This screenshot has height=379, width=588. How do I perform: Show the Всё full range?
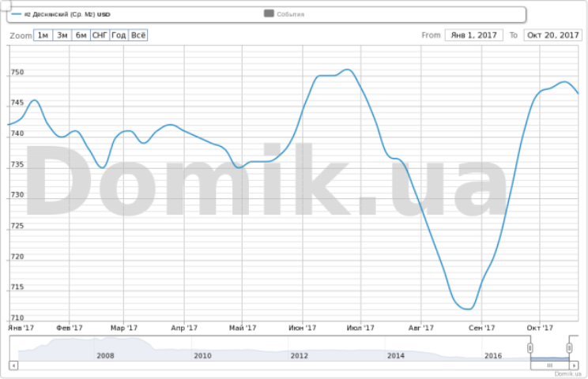[138, 36]
